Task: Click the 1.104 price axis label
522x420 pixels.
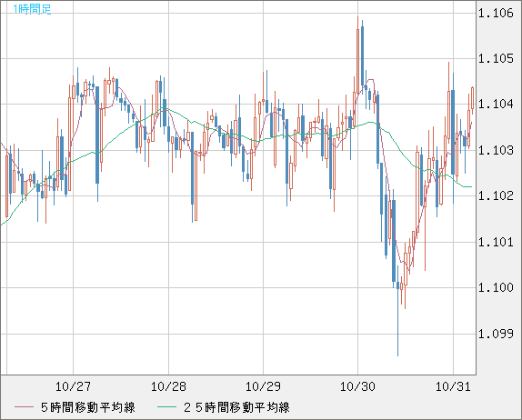Action: coord(496,105)
